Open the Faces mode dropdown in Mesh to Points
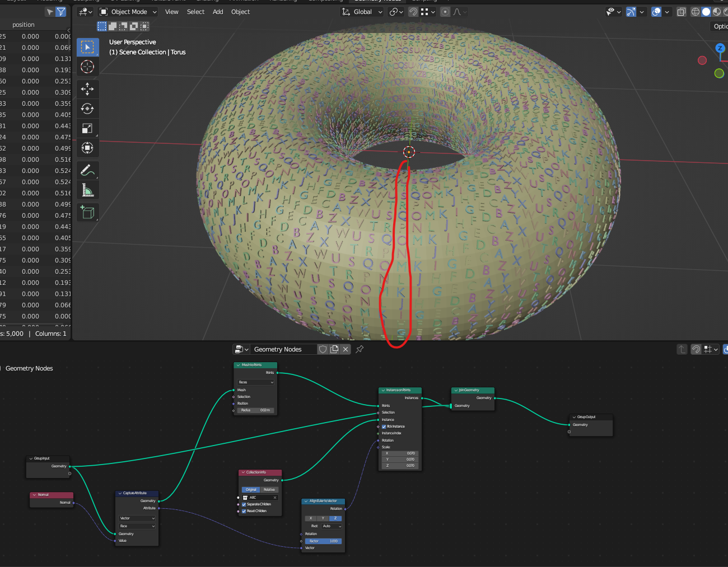Screen dimensions: 728x567 [x=255, y=382]
